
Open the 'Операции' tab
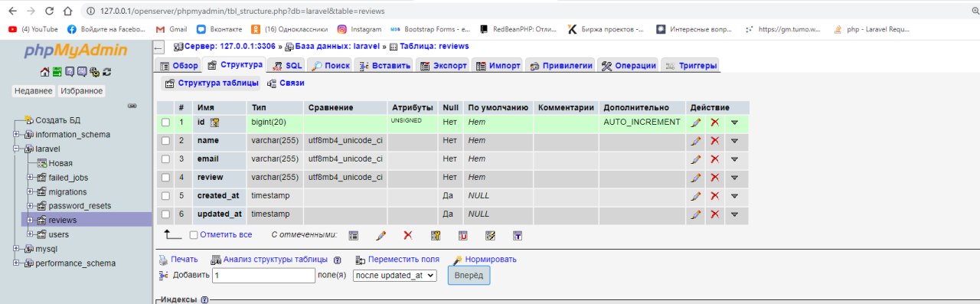(629, 66)
